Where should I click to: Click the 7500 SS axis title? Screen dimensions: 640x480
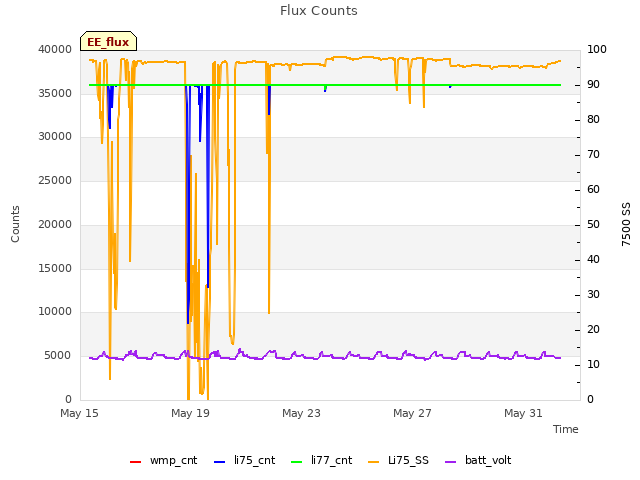coord(626,224)
